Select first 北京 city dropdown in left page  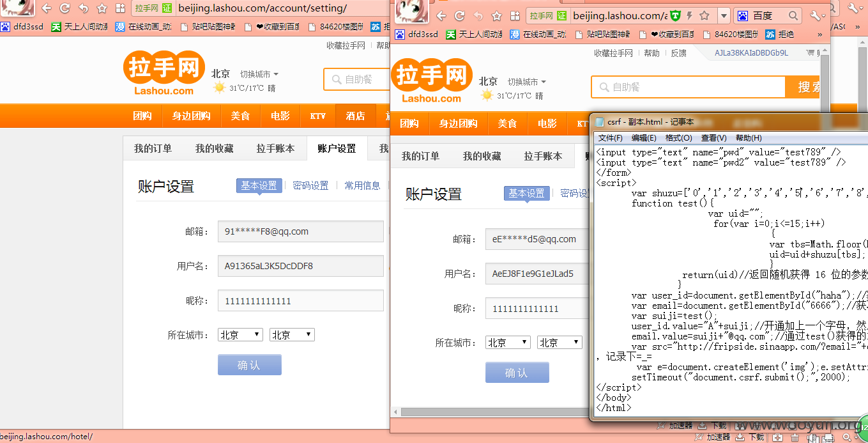pos(240,335)
